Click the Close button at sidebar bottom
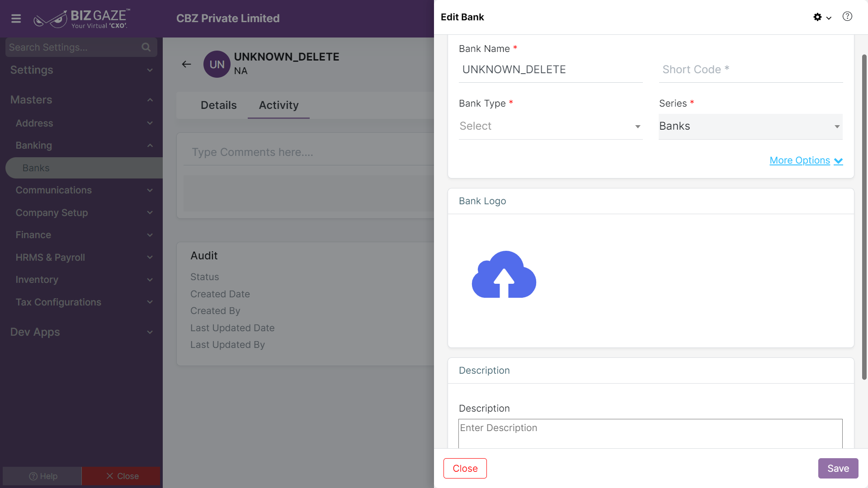Screen dimensions: 868x488 click(122, 476)
